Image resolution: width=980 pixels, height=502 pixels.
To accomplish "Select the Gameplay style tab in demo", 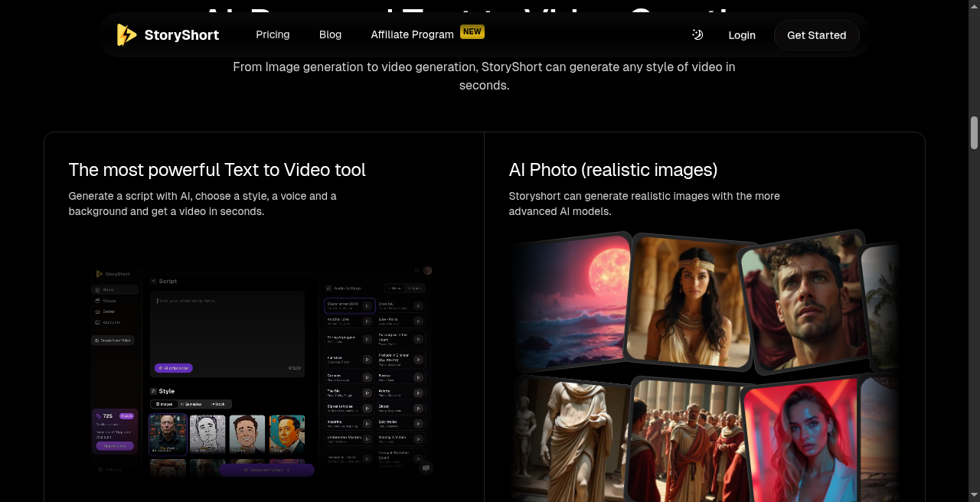I will click(191, 403).
